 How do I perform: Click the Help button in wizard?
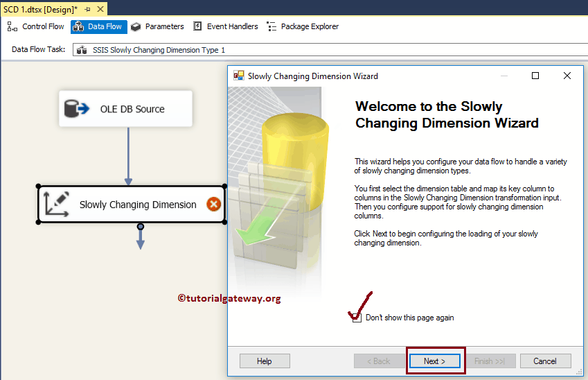[x=265, y=361]
